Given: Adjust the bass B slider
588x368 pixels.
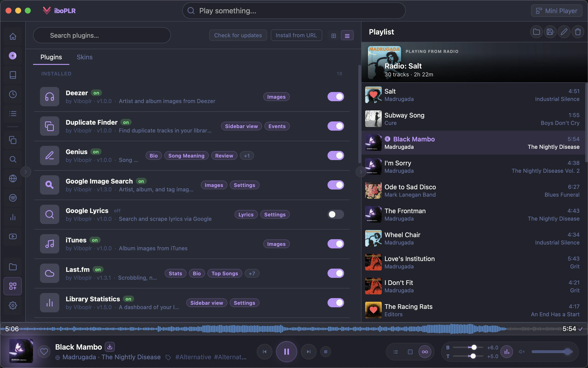Looking at the screenshot, I should pos(468,348).
